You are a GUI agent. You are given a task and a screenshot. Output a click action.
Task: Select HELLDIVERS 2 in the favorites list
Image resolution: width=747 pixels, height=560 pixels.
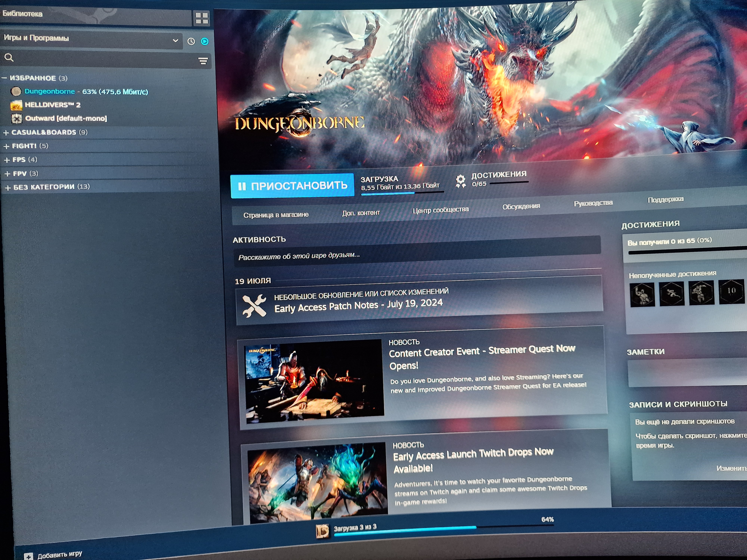(x=53, y=105)
